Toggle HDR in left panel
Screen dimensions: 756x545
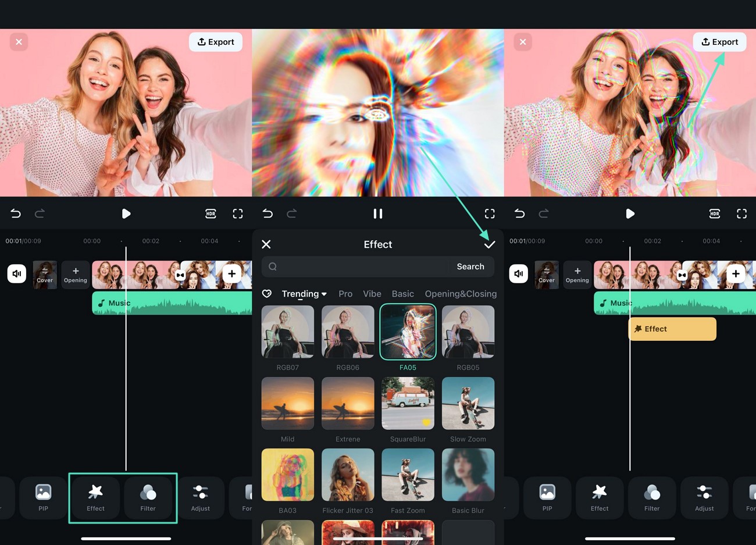211,213
